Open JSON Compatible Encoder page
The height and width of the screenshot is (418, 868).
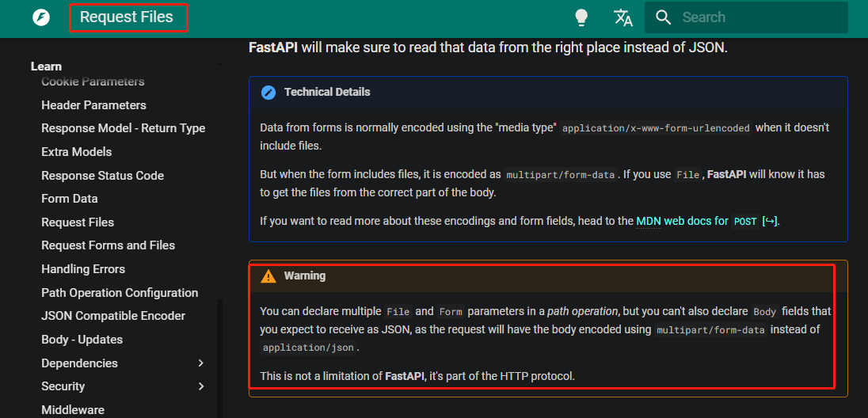[113, 316]
